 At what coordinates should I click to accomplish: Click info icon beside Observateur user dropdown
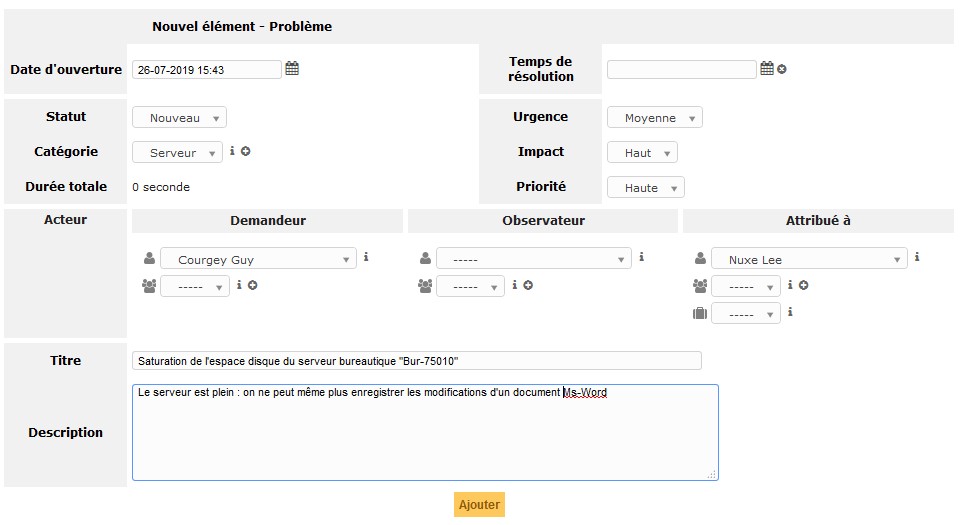click(641, 257)
